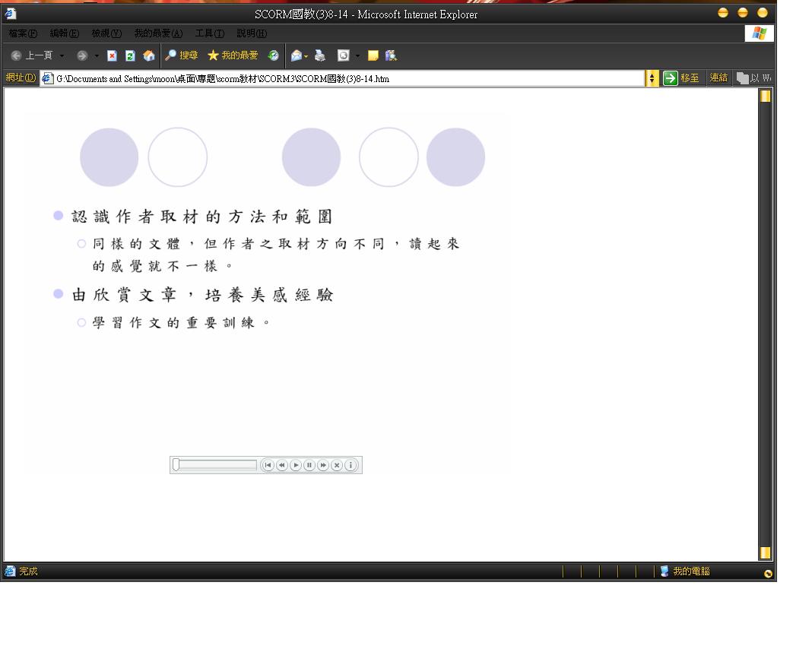Pause the media playback
The height and width of the screenshot is (655, 812).
pos(309,465)
